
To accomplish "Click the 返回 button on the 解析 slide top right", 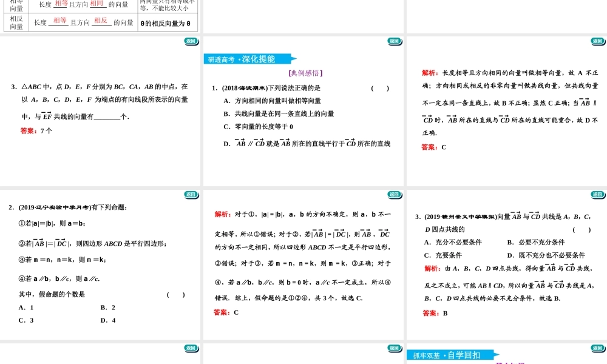I will (x=596, y=42).
